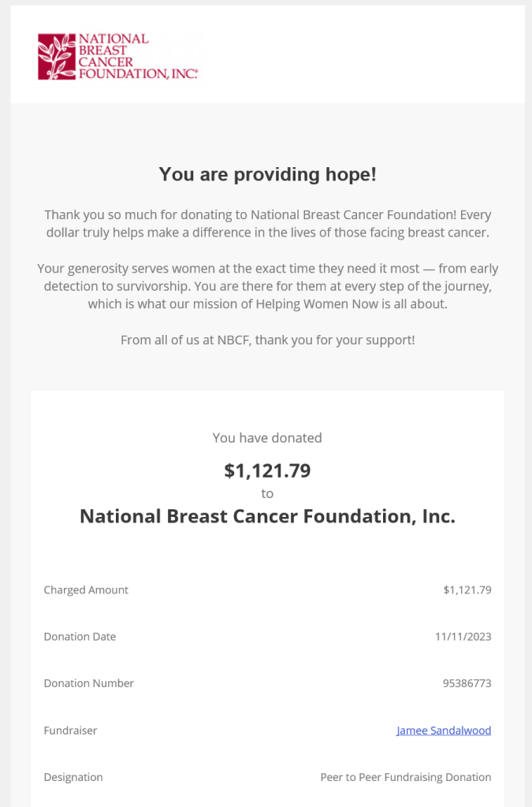The width and height of the screenshot is (532, 807).
Task: Click the Fundraiser label
Action: coord(70,731)
